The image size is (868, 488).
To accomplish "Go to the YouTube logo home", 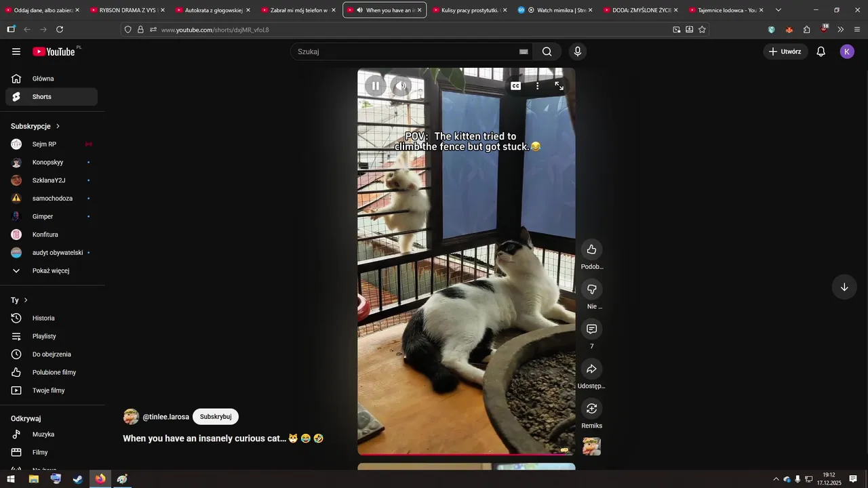I will [x=54, y=52].
